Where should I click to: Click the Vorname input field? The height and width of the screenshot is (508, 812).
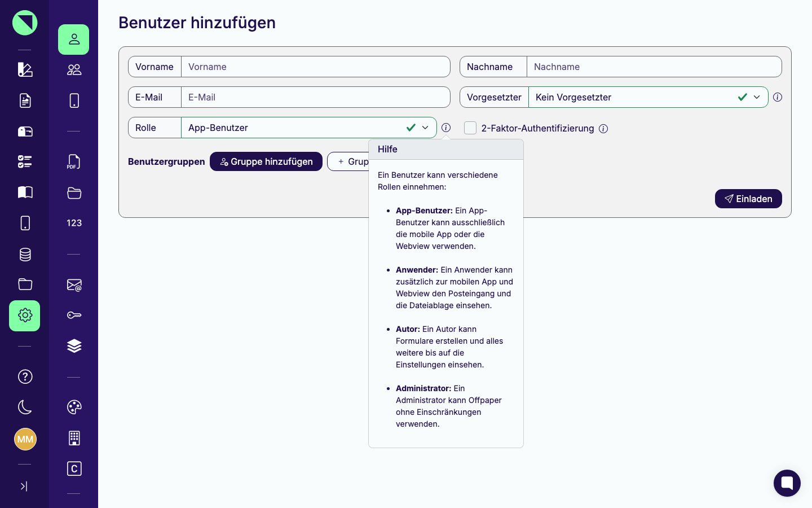(x=315, y=67)
